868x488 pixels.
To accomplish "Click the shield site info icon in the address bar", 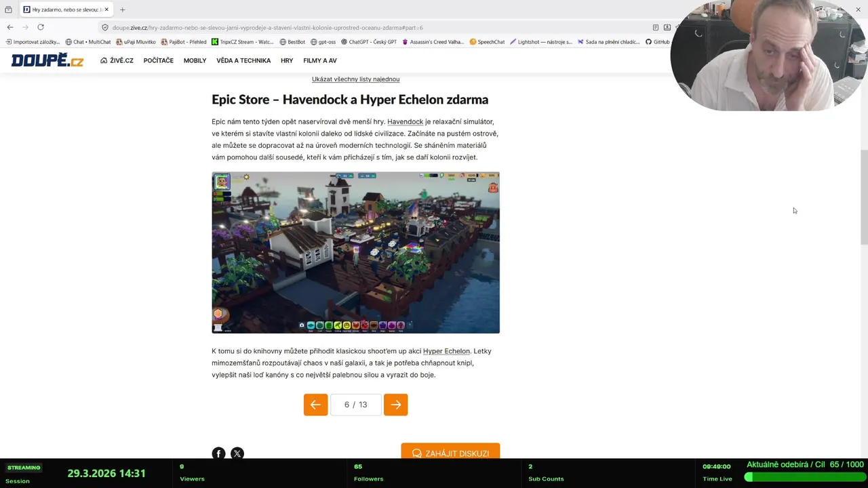I will pos(105,28).
